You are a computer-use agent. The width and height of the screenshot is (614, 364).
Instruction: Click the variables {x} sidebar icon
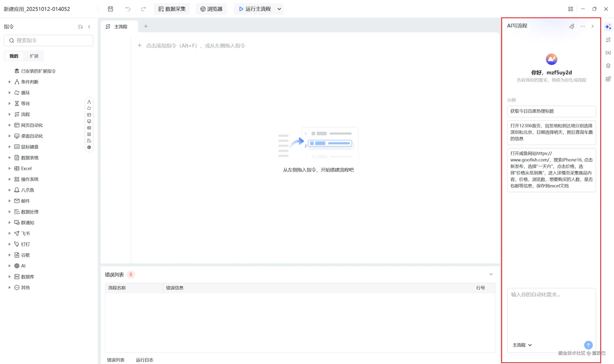pyautogui.click(x=608, y=53)
